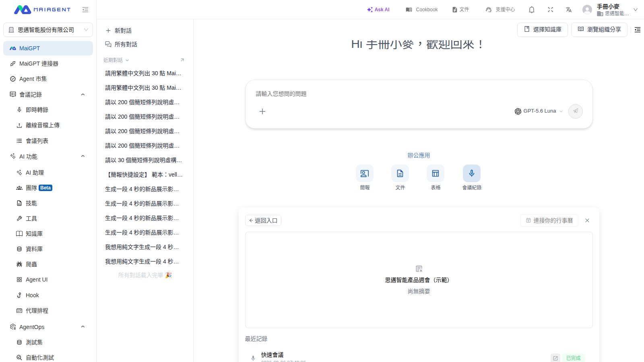Open the GPT-5.6 Luna model dropdown

[539, 111]
